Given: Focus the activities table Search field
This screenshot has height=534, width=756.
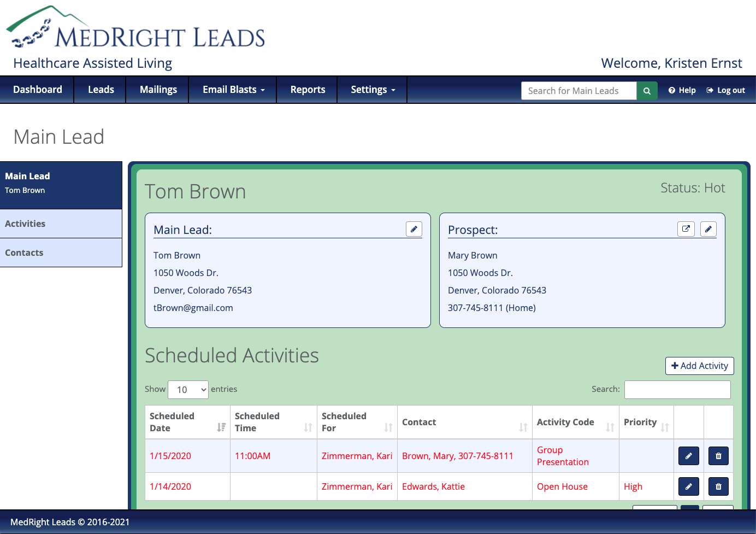Looking at the screenshot, I should click(677, 390).
